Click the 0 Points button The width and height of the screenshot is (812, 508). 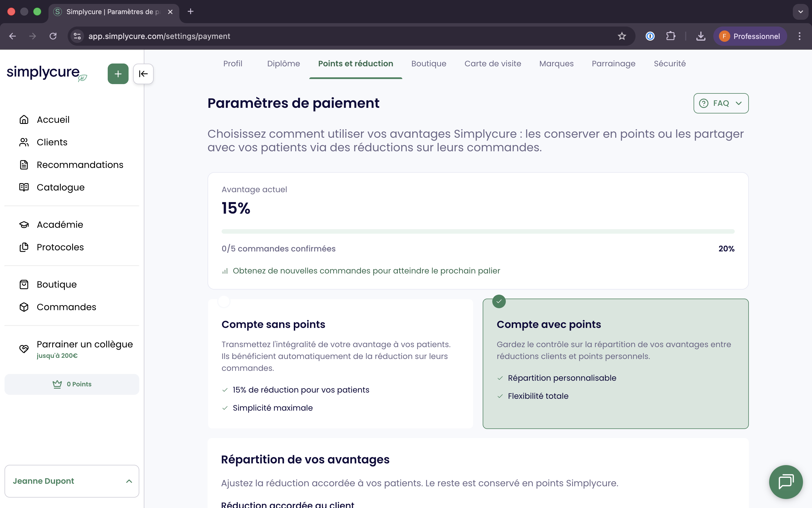[x=72, y=384]
